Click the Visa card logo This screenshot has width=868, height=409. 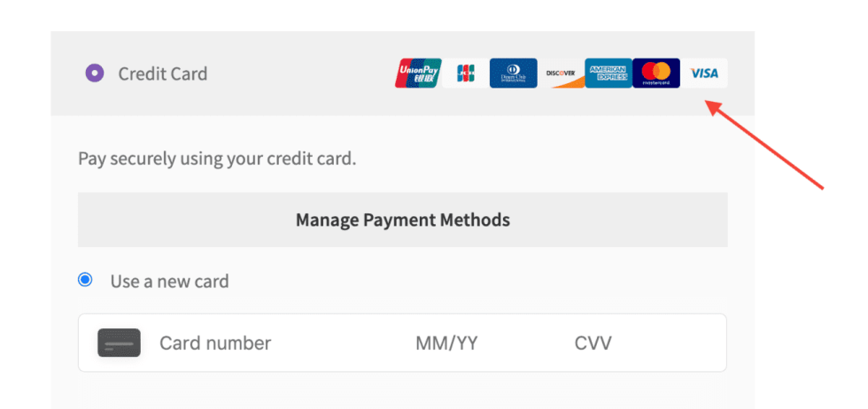point(704,73)
